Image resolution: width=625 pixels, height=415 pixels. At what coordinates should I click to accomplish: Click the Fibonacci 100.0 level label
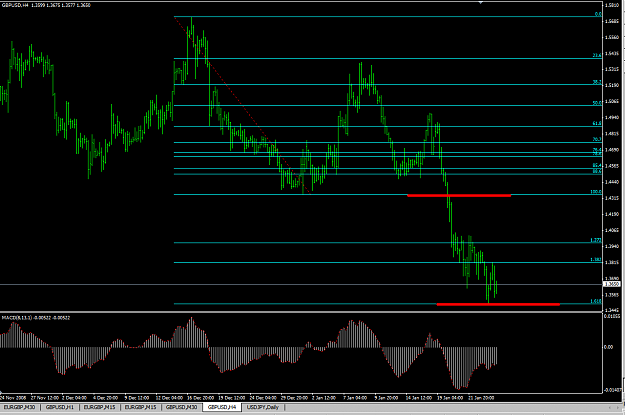[596, 192]
